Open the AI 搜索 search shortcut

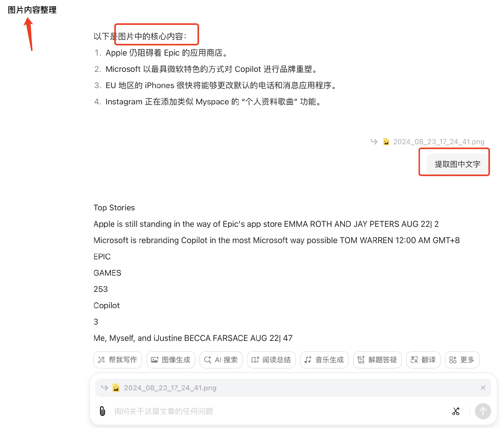pos(221,360)
